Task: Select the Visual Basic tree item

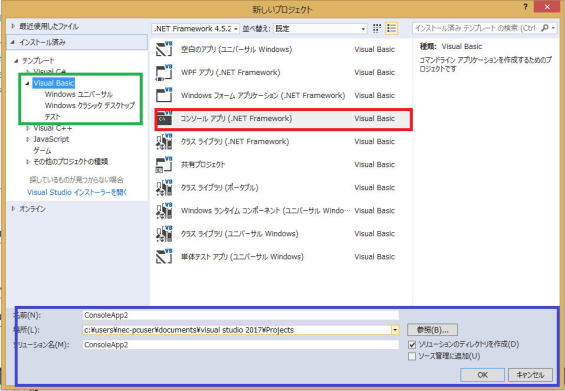Action: 54,83
